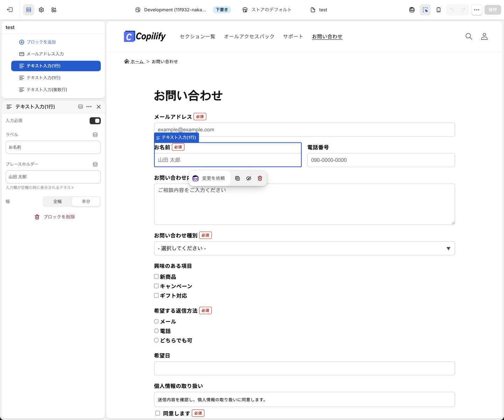Click dynamic source icon in settings panel header
Viewport: 504px width, 420px height.
[80, 107]
